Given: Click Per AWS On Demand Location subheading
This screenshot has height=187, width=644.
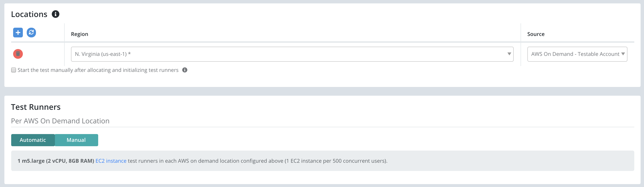Looking at the screenshot, I should tap(60, 121).
